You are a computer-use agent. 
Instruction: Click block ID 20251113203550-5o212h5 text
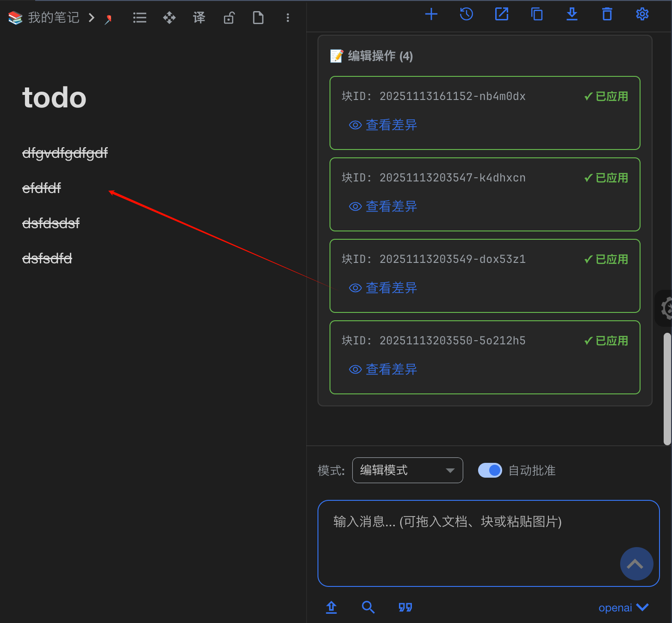[434, 341]
